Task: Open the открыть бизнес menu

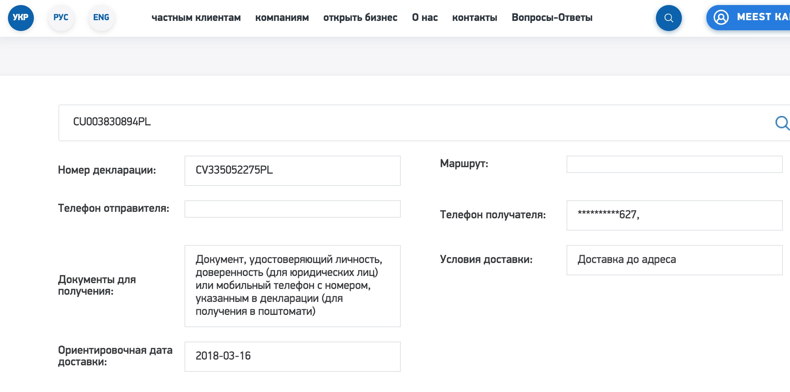Action: point(360,18)
